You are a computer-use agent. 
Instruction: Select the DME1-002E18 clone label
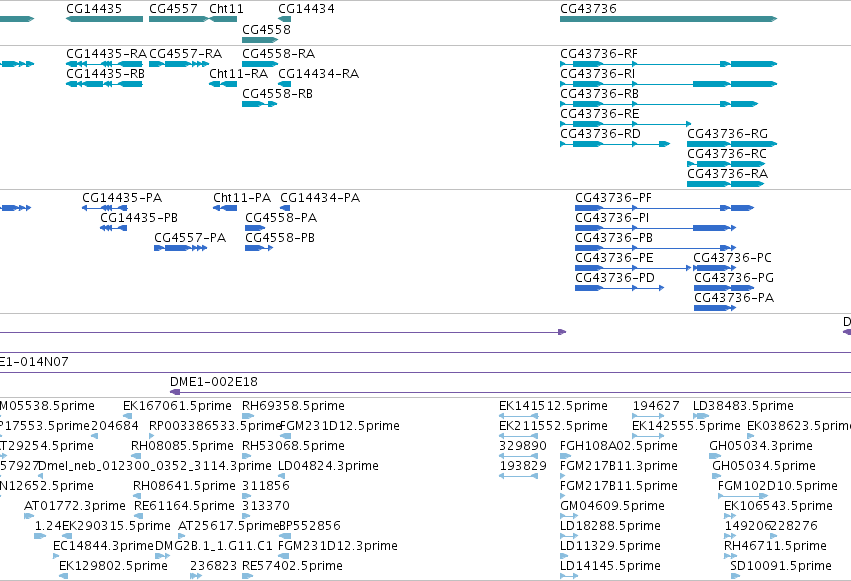pos(214,382)
